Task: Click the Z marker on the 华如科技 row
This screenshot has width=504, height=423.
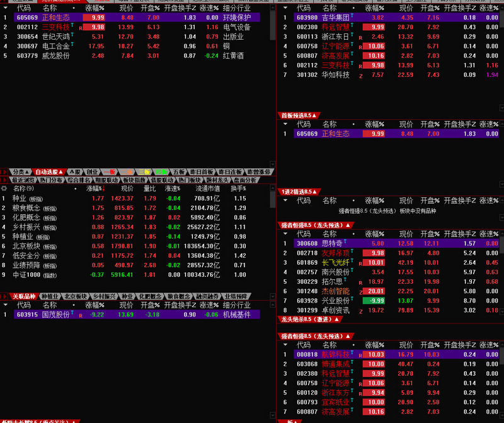Action: click(x=361, y=76)
